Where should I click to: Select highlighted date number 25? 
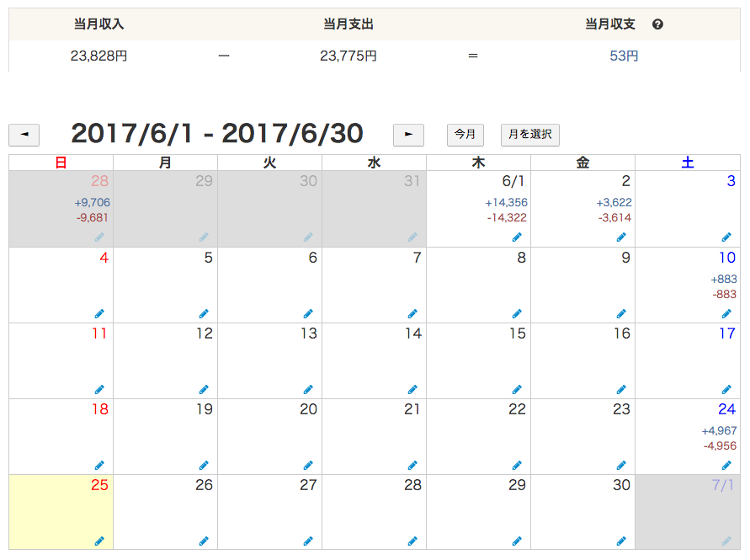coord(99,485)
